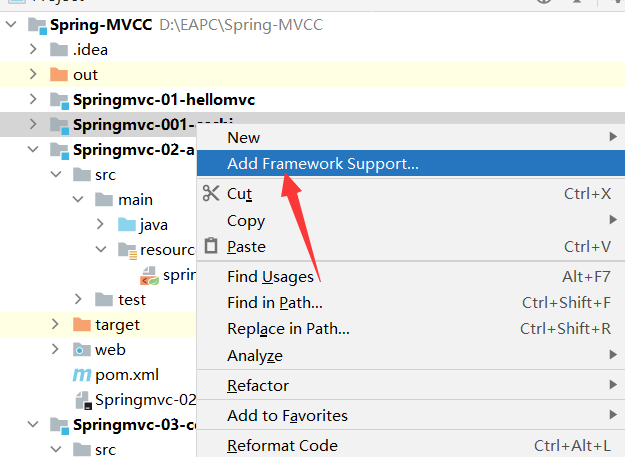Select the web folder label

pos(110,350)
